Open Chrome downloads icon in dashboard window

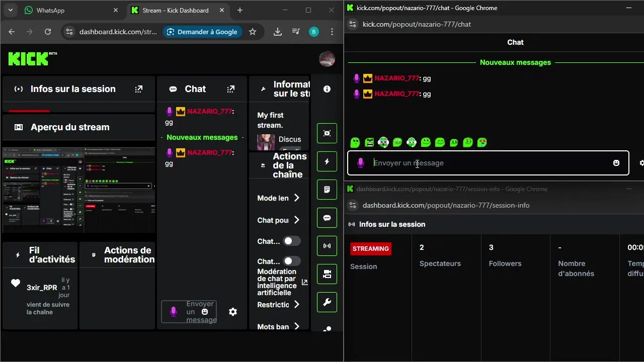tap(277, 32)
